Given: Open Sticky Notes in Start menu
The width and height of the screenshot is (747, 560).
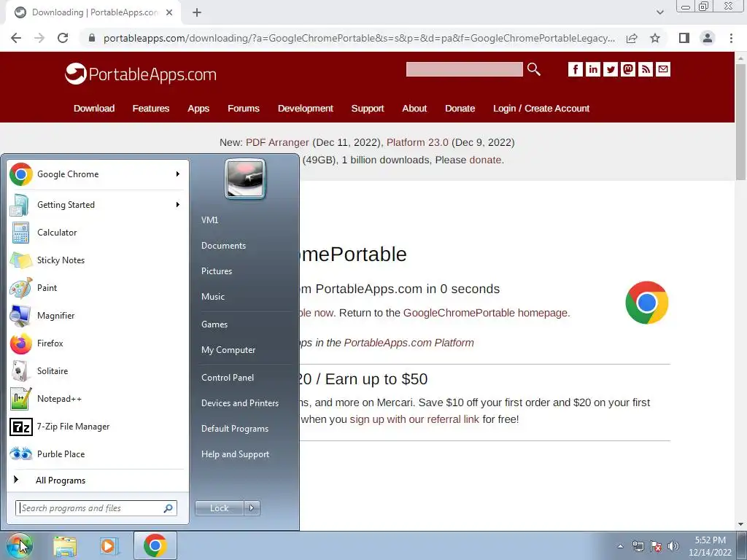Looking at the screenshot, I should (x=97, y=260).
